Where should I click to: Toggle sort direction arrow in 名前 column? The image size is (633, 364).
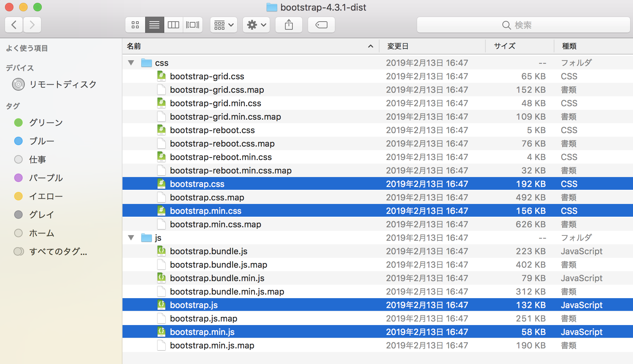371,46
